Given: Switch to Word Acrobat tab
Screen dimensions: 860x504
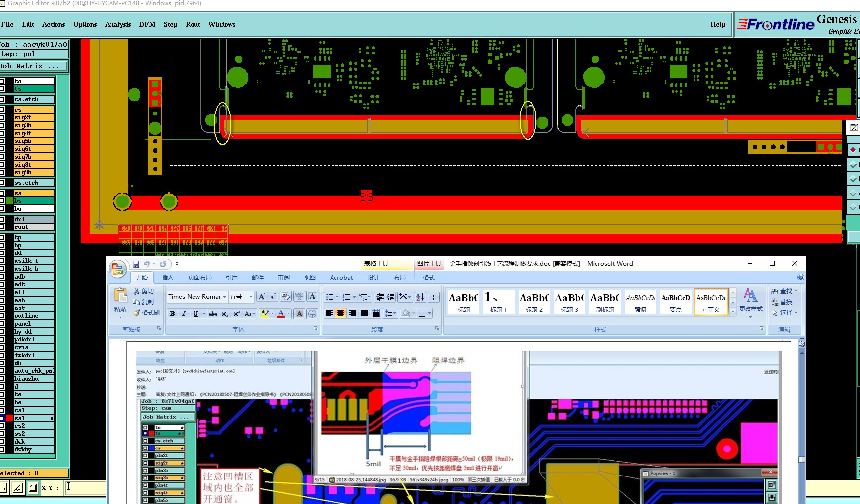Looking at the screenshot, I should [x=341, y=277].
